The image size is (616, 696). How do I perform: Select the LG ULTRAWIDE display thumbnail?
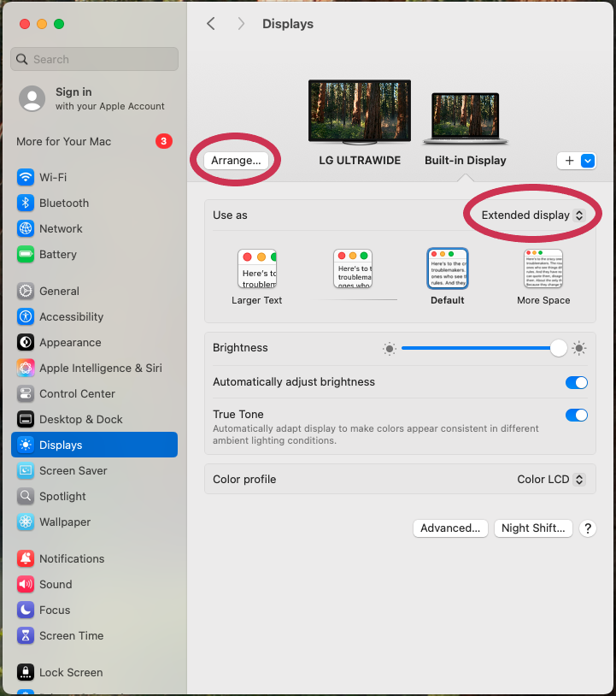point(359,111)
